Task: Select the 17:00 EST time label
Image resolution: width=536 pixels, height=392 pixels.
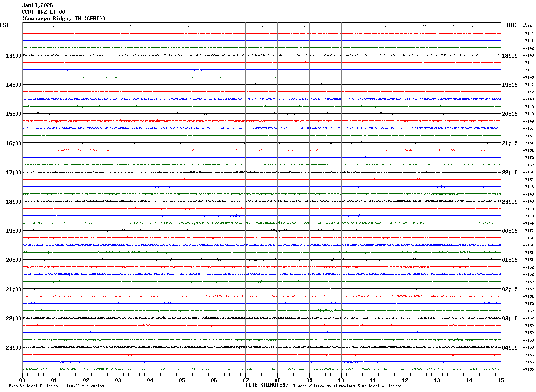Action: click(14, 173)
